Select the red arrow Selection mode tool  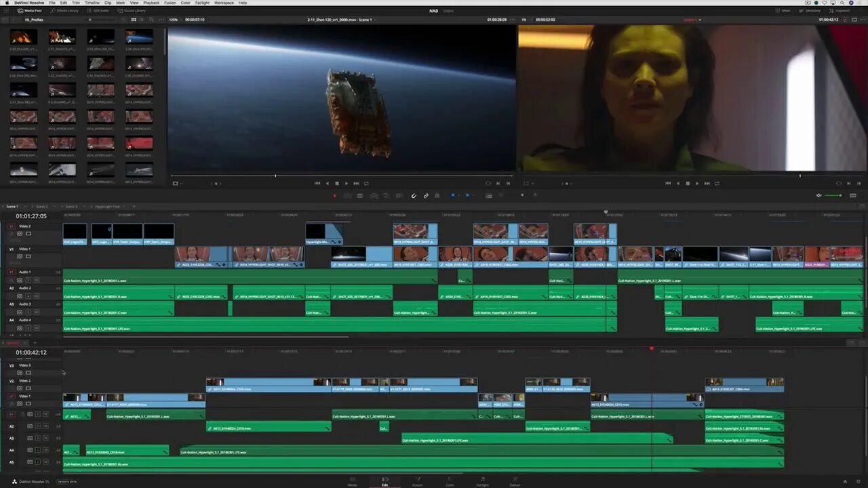pos(334,195)
